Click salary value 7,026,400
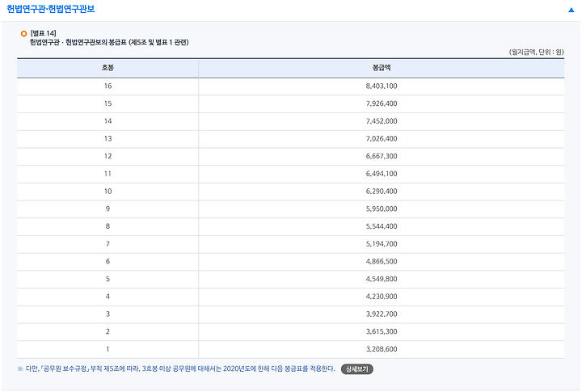 (382, 138)
